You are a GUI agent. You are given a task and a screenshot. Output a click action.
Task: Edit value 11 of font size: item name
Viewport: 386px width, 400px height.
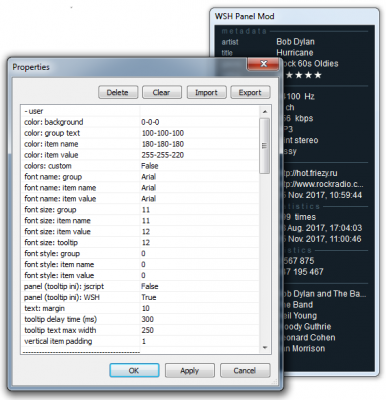point(146,221)
